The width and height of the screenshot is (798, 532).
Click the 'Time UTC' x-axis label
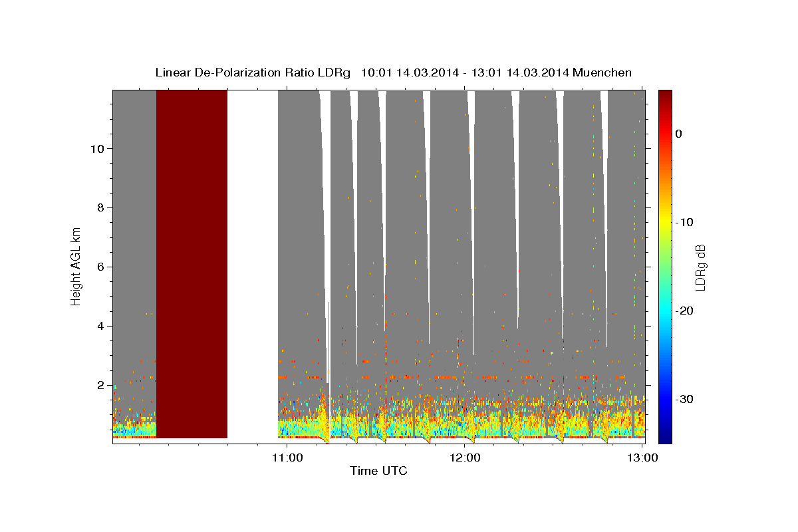click(378, 471)
